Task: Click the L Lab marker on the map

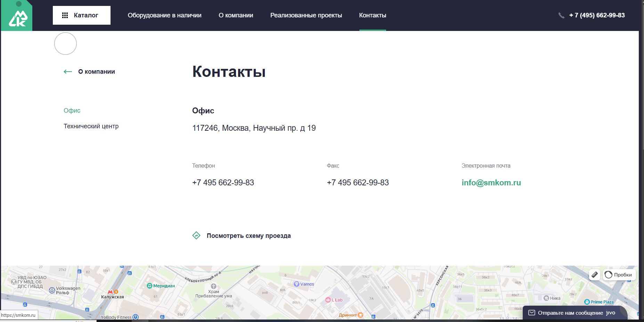Action: pyautogui.click(x=334, y=300)
